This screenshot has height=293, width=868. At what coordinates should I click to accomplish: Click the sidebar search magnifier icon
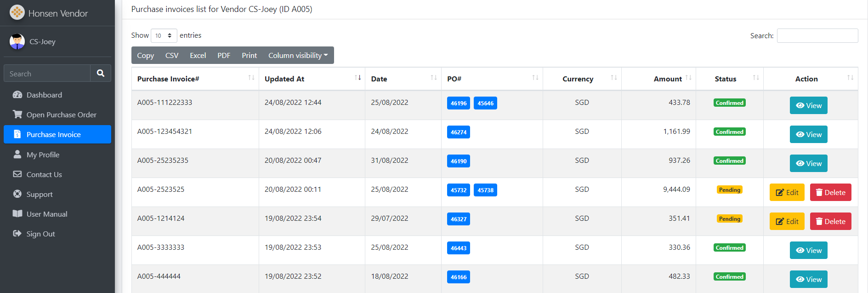pos(101,73)
